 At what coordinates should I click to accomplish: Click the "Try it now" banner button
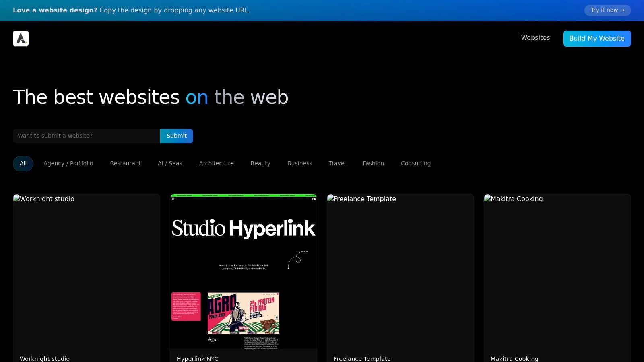click(x=607, y=10)
